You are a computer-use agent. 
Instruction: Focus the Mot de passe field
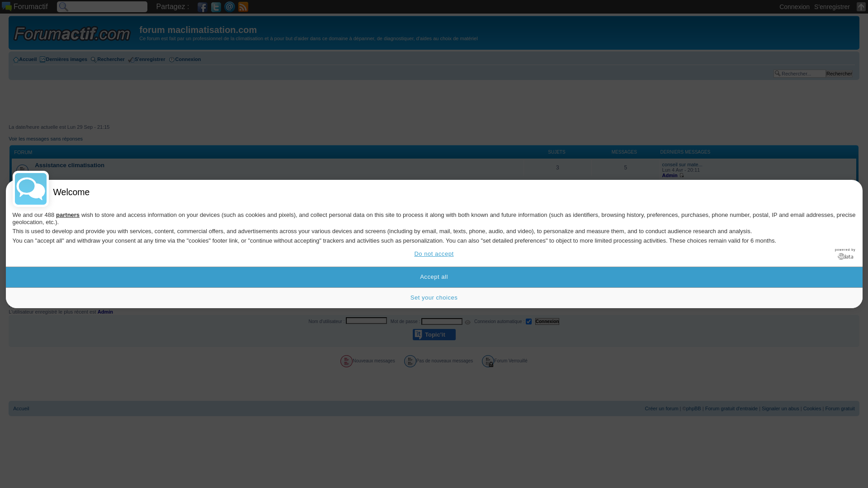click(442, 322)
